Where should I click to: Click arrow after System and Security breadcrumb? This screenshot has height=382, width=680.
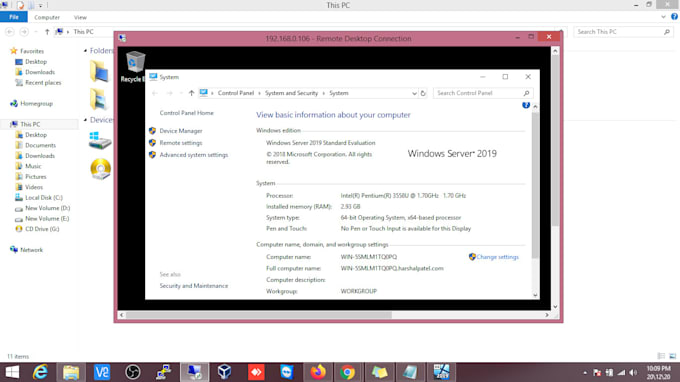tap(324, 93)
